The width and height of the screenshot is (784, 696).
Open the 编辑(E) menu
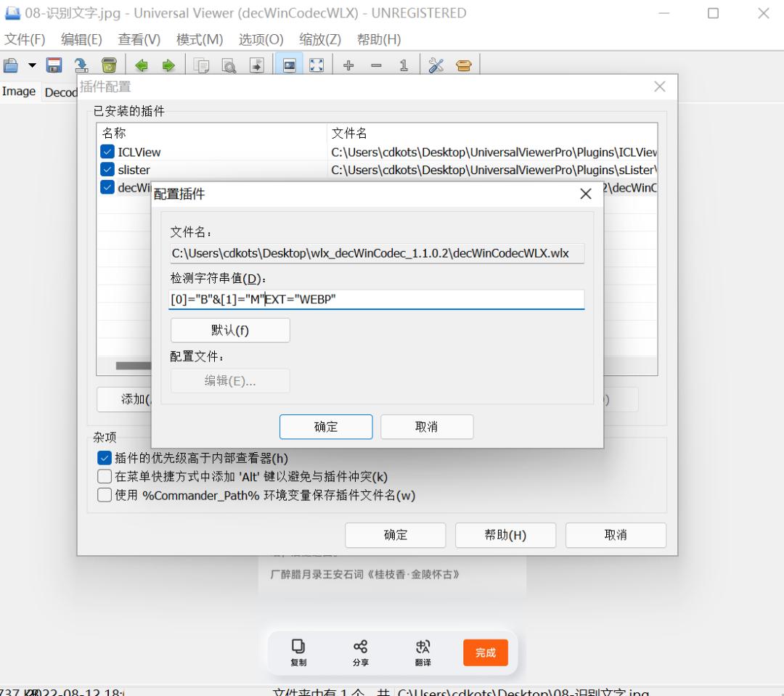tap(81, 39)
